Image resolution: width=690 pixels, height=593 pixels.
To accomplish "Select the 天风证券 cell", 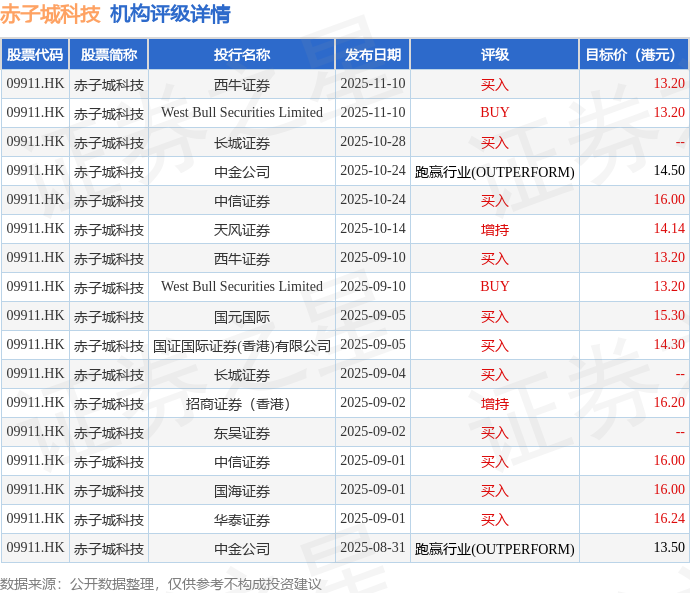I will [x=242, y=230].
